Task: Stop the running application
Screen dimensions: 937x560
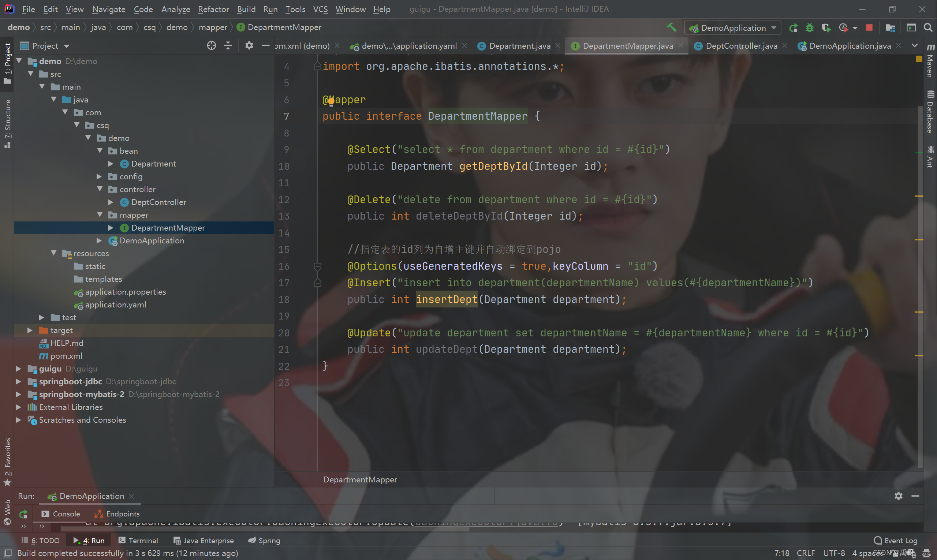Action: click(869, 27)
